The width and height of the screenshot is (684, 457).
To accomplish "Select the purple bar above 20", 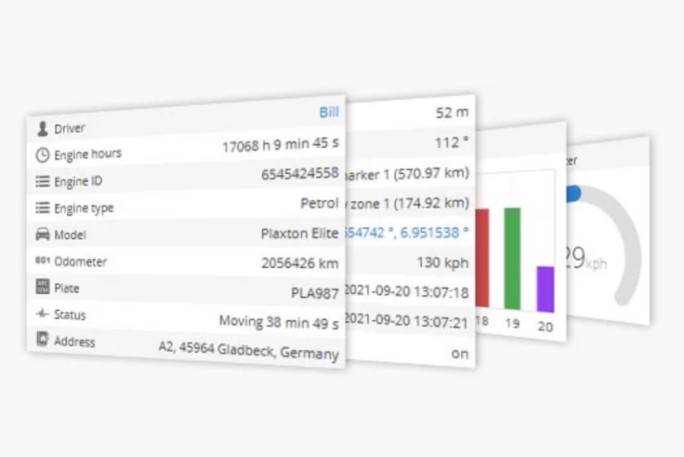I will (545, 288).
